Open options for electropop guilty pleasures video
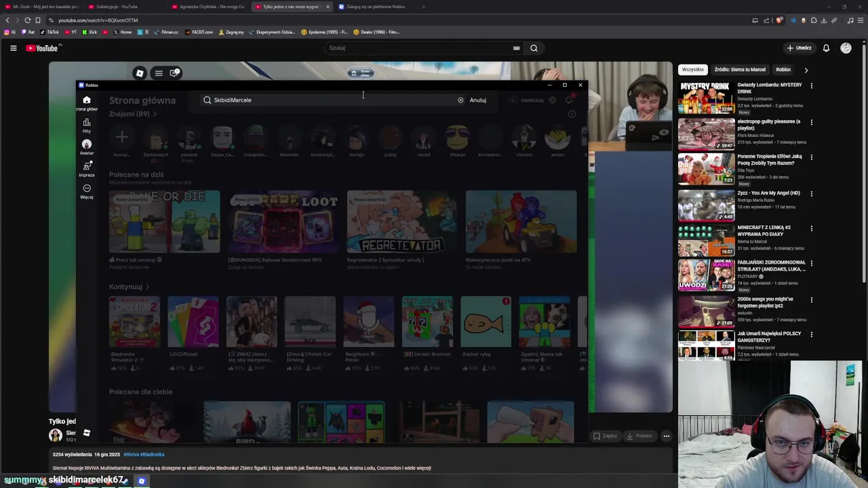Screen dimensions: 868x488 [811, 122]
